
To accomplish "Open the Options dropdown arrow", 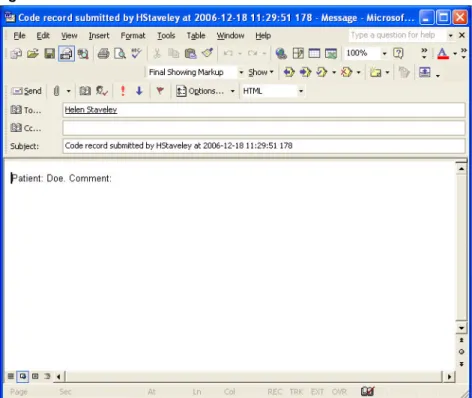I will [232, 91].
